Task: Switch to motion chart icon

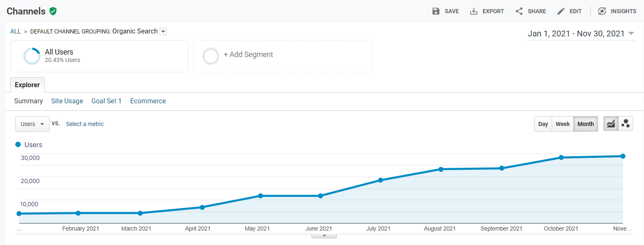Action: (x=626, y=124)
